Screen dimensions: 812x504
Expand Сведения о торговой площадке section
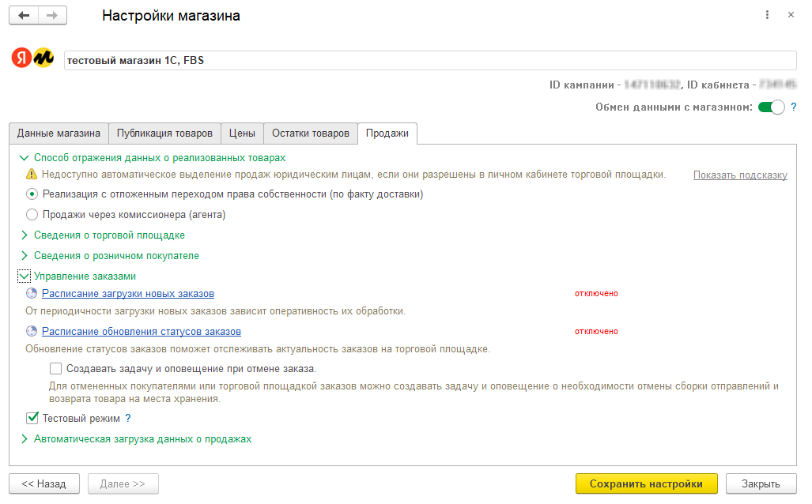[x=109, y=235]
